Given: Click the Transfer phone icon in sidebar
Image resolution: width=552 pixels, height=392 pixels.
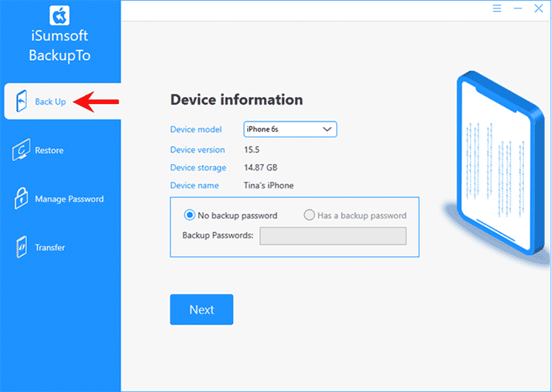Looking at the screenshot, I should pyautogui.click(x=20, y=247).
